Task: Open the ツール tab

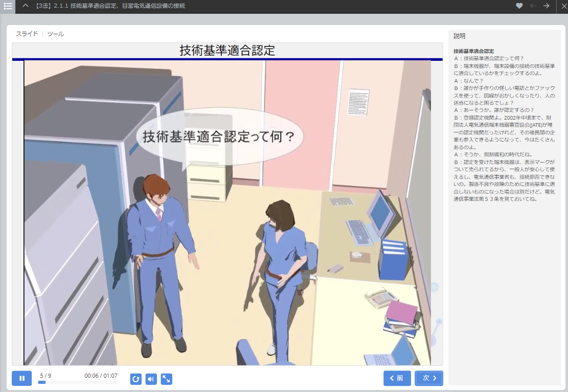Action: click(x=56, y=34)
